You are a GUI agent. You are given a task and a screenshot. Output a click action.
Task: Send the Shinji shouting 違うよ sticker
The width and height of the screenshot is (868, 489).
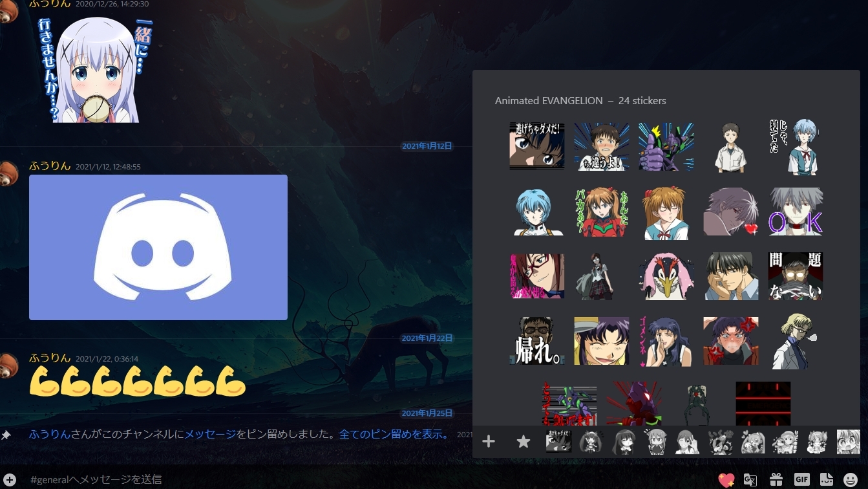point(602,146)
